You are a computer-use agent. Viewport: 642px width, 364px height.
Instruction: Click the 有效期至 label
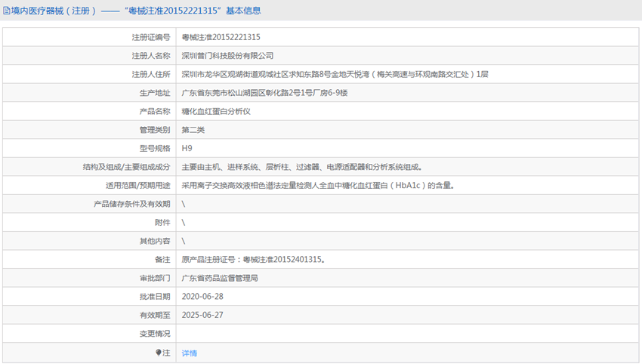155,315
